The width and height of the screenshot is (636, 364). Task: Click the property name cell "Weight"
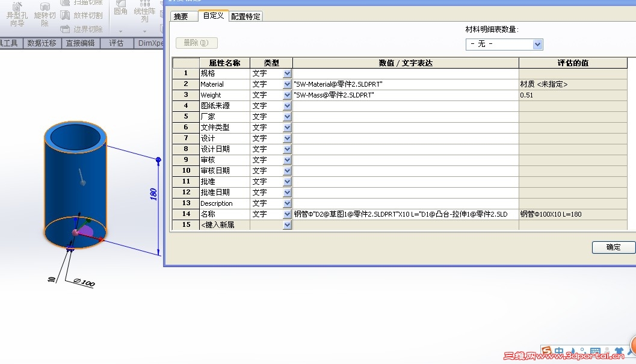[x=224, y=95]
